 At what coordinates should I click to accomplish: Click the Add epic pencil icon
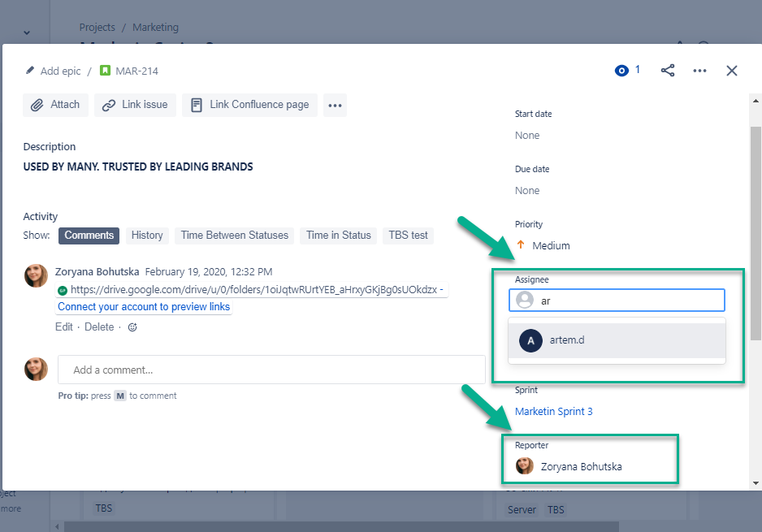[31, 71]
